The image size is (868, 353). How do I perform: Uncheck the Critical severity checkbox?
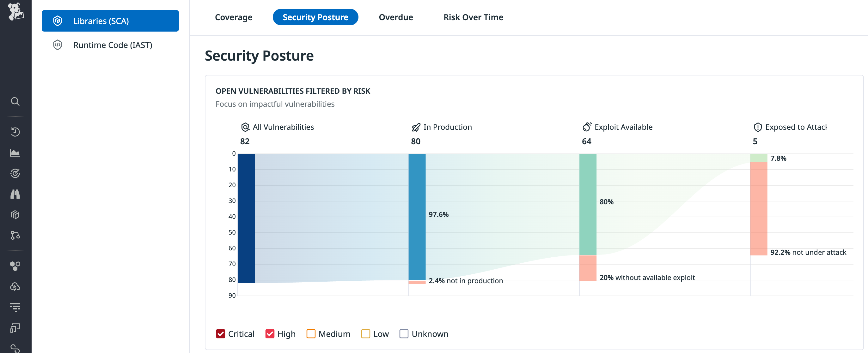221,334
